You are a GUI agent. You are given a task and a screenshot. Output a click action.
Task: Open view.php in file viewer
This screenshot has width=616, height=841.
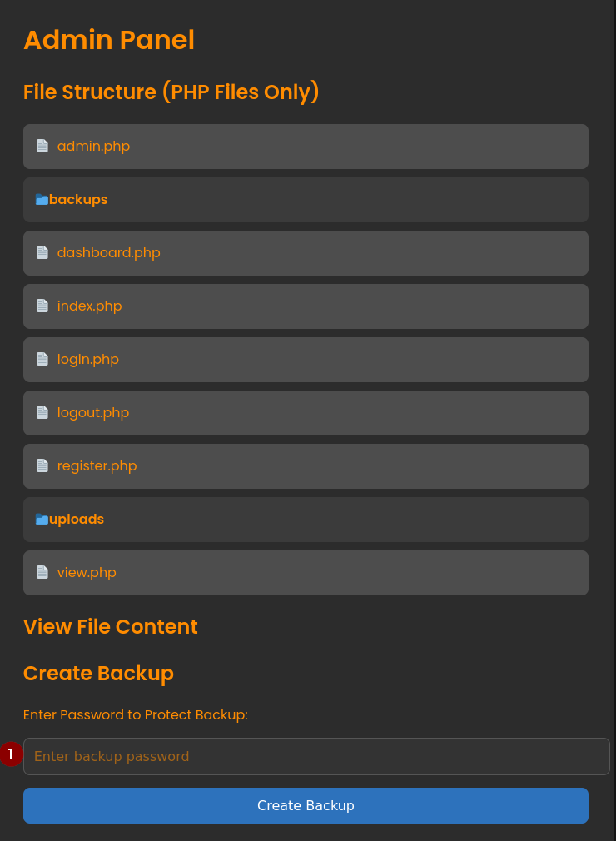[87, 573]
